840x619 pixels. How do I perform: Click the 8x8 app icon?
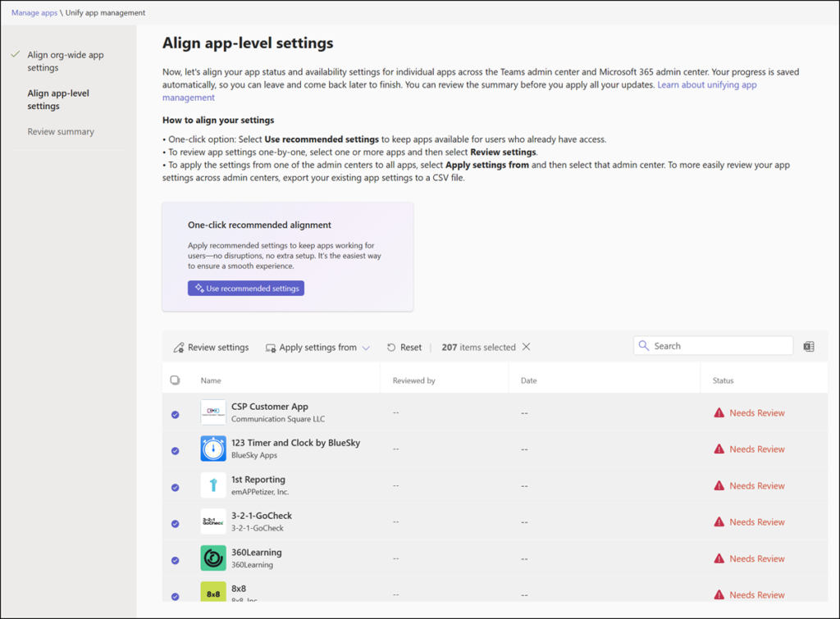[213, 591]
